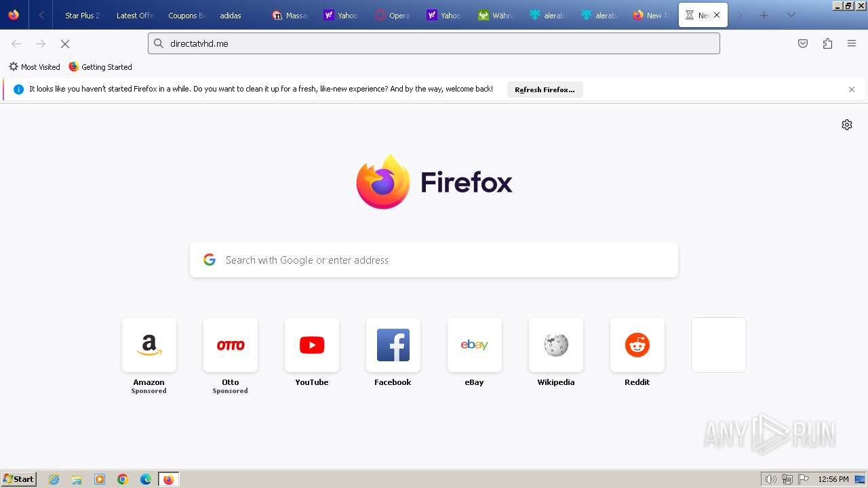Open the Extensions puzzle icon
This screenshot has width=868, height=488.
[827, 43]
